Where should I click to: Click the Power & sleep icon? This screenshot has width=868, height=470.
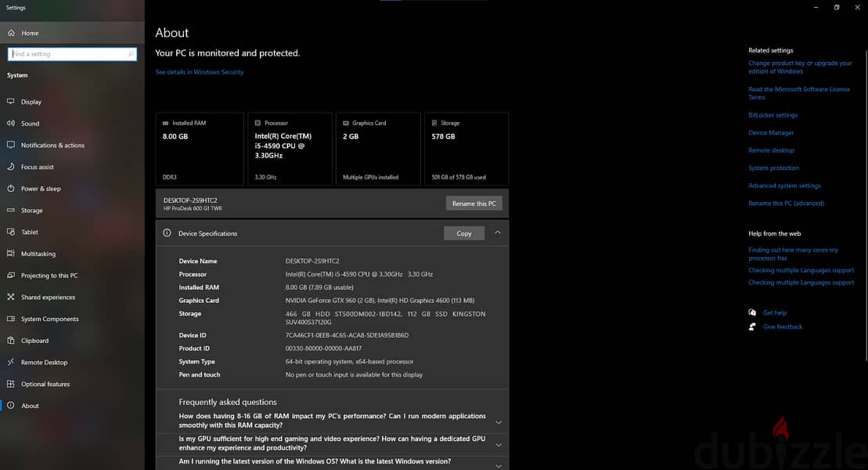[10, 189]
